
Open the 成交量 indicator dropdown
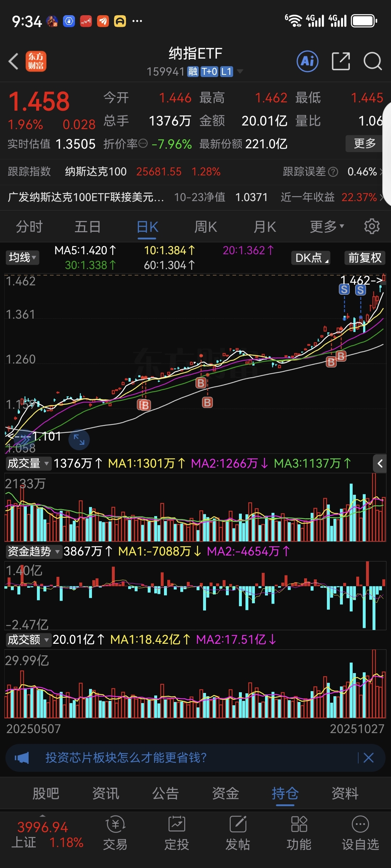tap(28, 463)
